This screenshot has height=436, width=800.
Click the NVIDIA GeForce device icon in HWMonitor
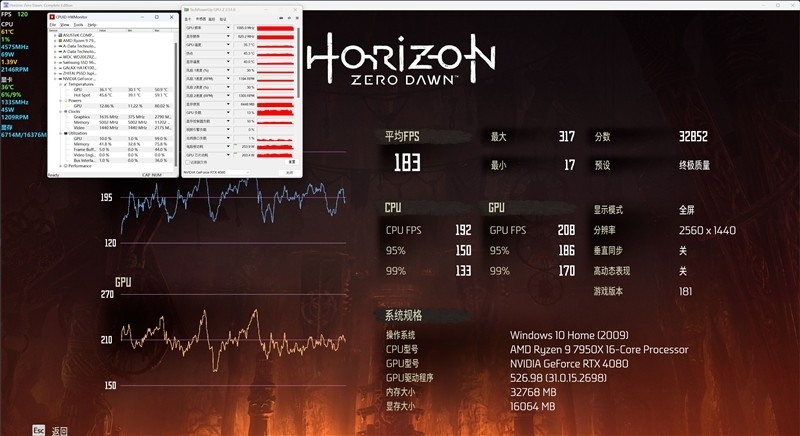(x=60, y=79)
